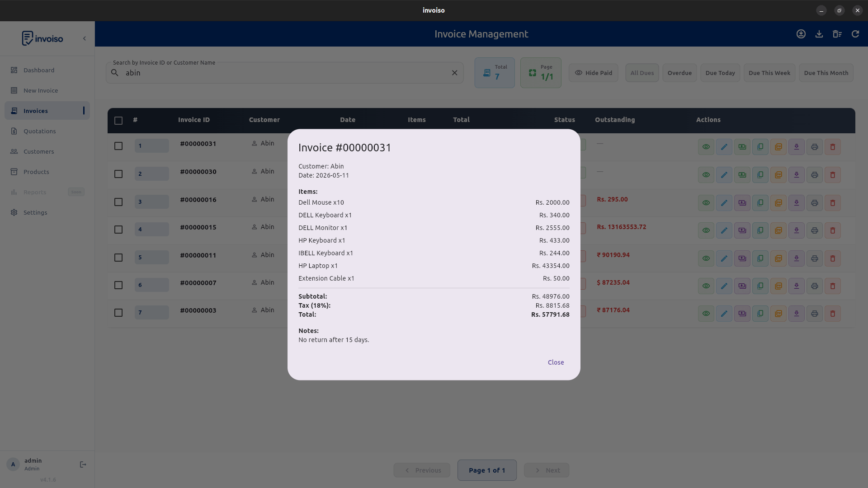Click the Page 1 of 1 button
Viewport: 868px width, 488px height.
click(487, 470)
